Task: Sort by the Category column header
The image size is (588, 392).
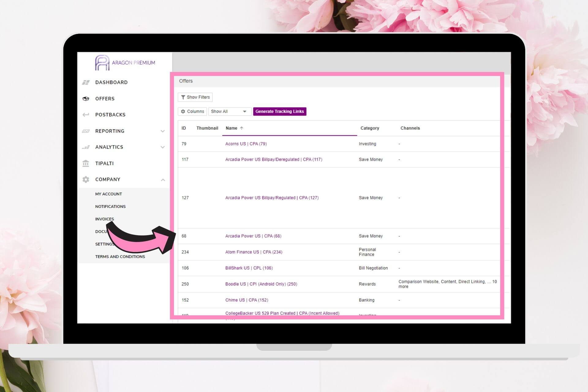Action: pyautogui.click(x=370, y=128)
